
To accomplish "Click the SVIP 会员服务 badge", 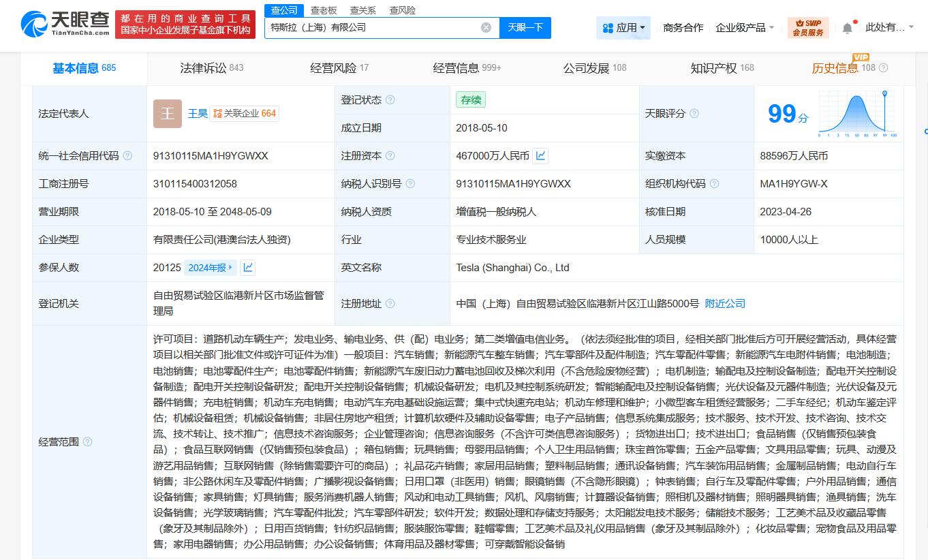I will click(x=809, y=27).
